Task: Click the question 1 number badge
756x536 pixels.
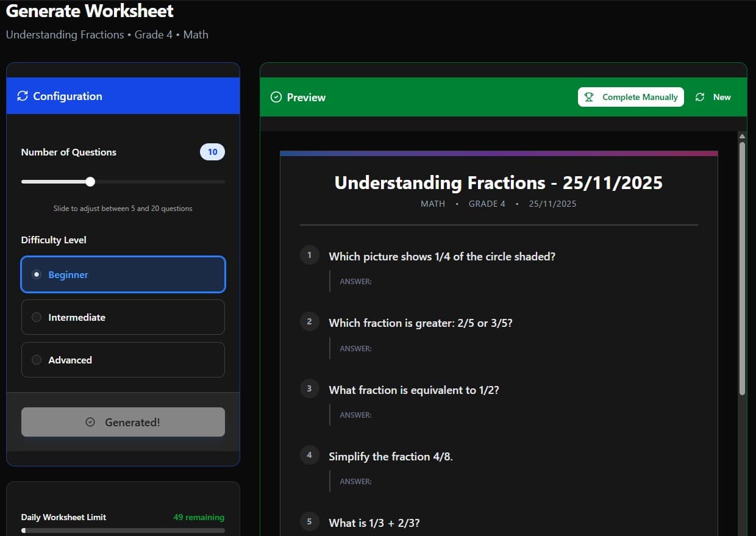Action: 309,255
